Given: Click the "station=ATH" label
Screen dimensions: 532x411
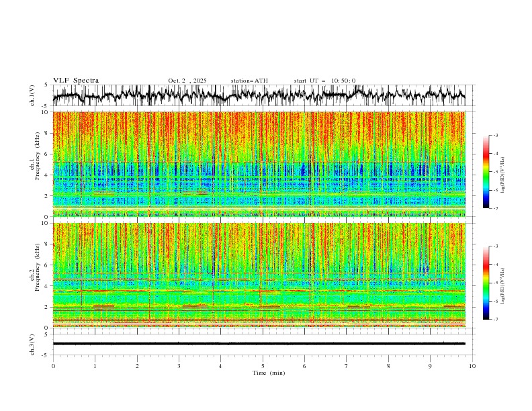Looking at the screenshot, I should (249, 81).
